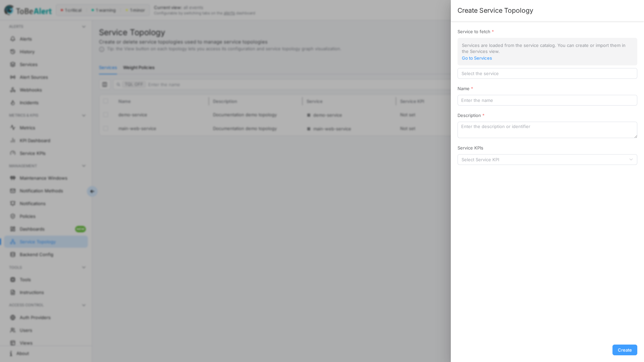Open the Incidents icon in sidebar
The width and height of the screenshot is (644, 362).
13,103
